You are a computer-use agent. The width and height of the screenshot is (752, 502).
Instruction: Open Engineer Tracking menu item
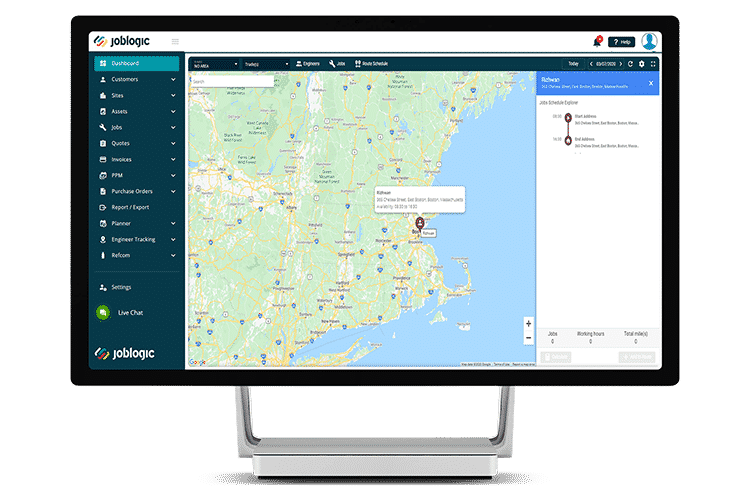[137, 239]
